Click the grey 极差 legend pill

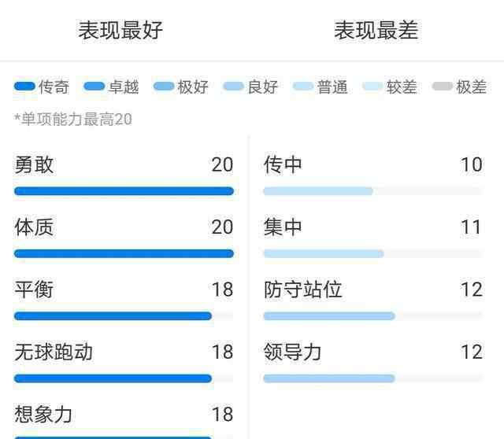(443, 87)
